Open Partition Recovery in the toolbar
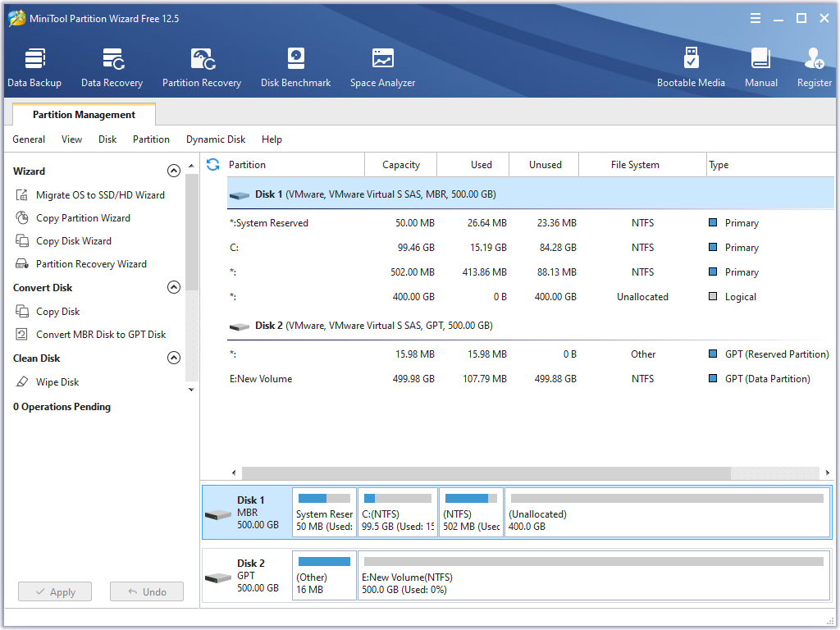Screen dimensions: 840x630 [x=202, y=67]
